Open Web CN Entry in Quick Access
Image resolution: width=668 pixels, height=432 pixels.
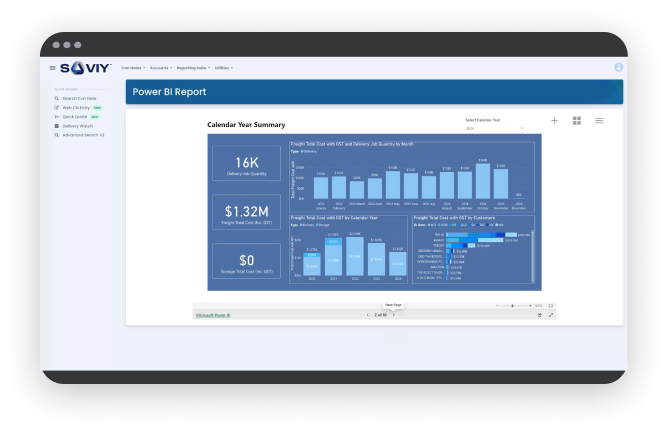[78, 108]
